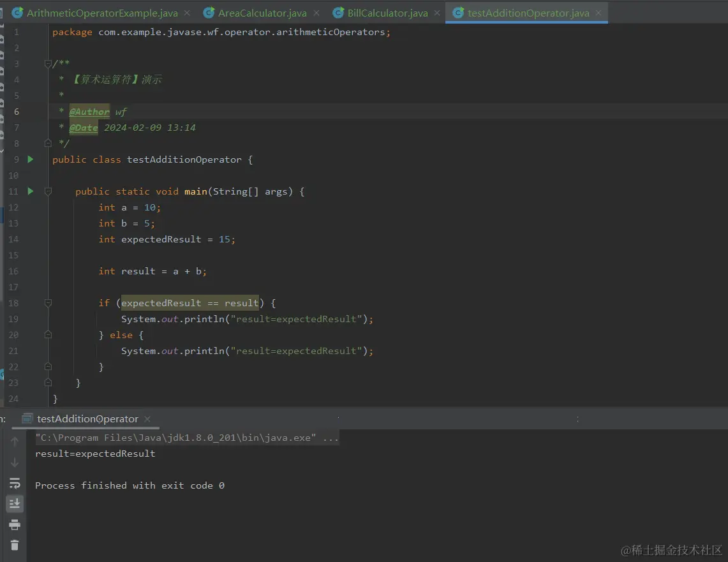
Task: Collapse the main method fold at line 11
Action: 48,191
